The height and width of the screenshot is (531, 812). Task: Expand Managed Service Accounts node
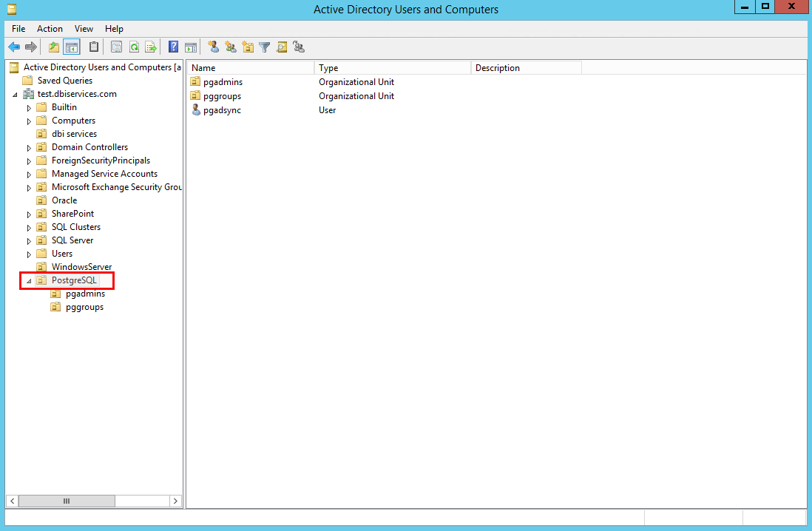[29, 175]
